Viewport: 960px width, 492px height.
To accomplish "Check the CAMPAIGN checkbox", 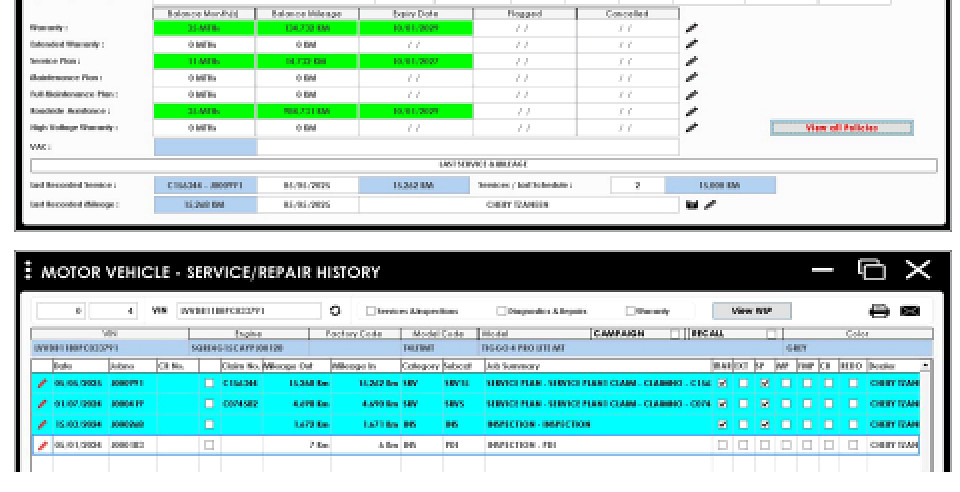I will [675, 334].
